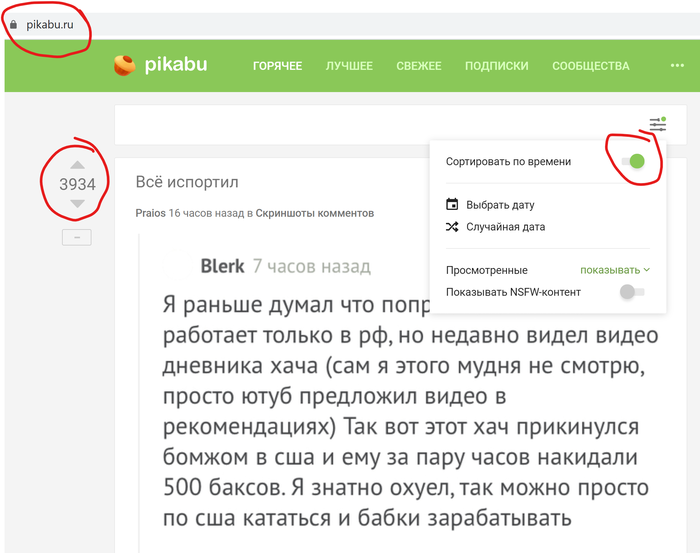The height and width of the screenshot is (553, 700).
Task: Click the Показывать NSFW-контент label
Action: coord(513,292)
